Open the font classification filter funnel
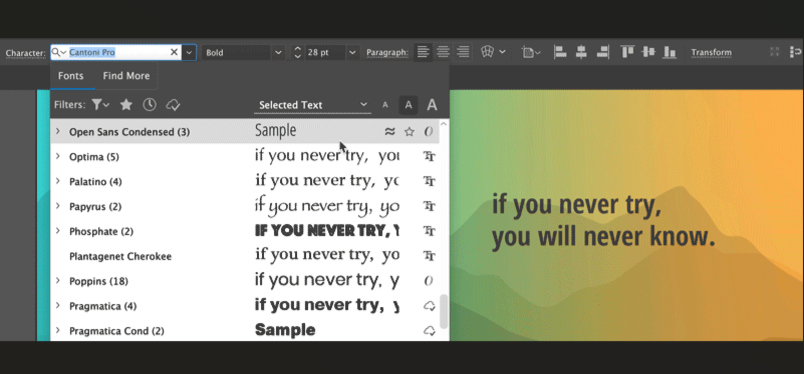Screen dimensions: 804x374 [100, 105]
